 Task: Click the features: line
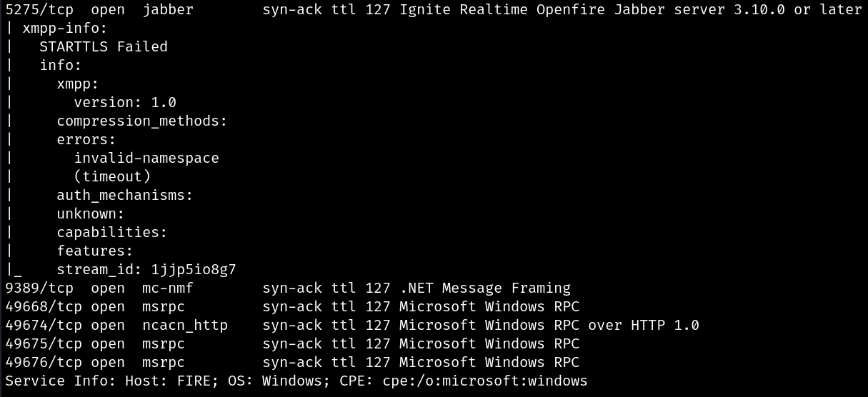[x=95, y=251]
